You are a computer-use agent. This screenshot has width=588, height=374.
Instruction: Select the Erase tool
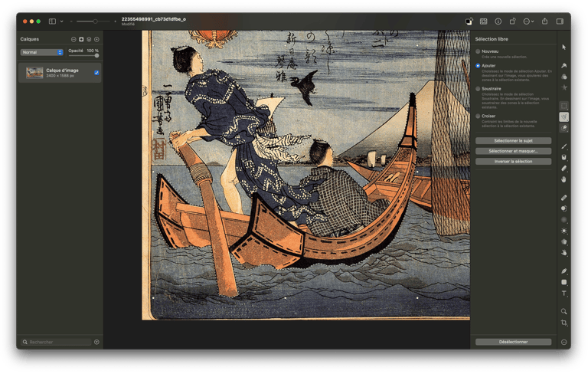tap(563, 169)
